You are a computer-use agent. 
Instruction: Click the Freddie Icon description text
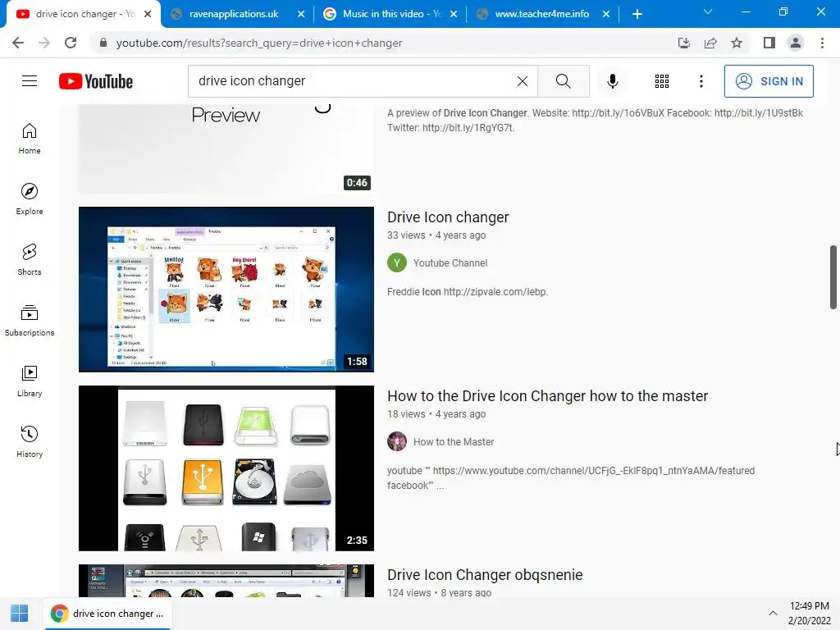467,292
